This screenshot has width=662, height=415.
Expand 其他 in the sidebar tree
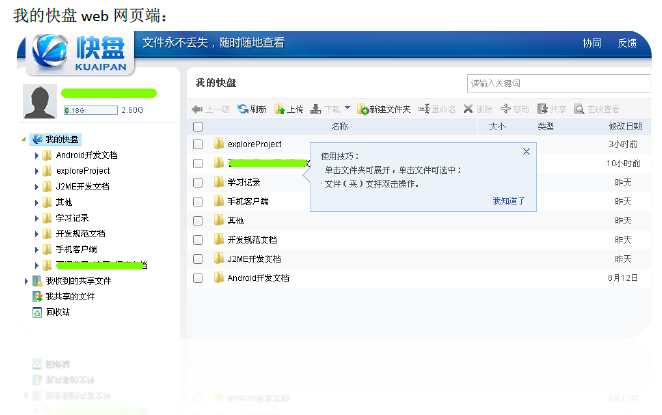click(37, 203)
